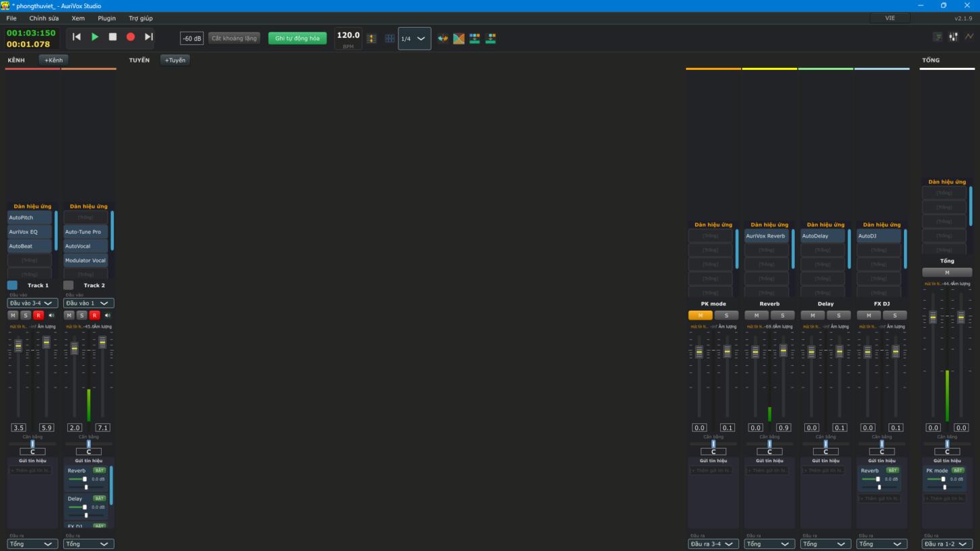Screen dimensions: 980x551
Task: Click the metronome icon beside BPM
Action: coord(372,38)
